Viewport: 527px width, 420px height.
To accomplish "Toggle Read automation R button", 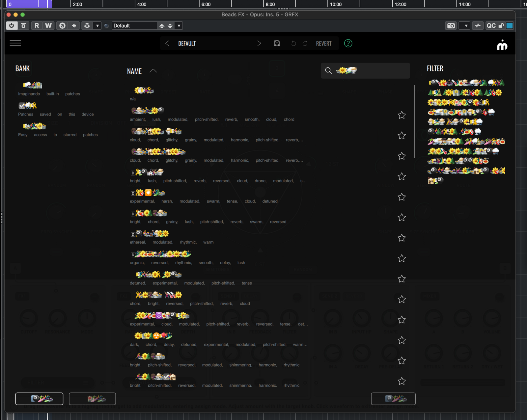I will pos(37,26).
